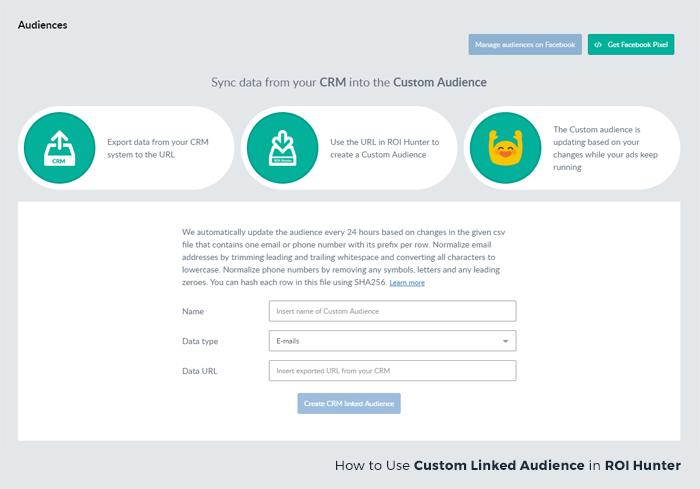Open Manage audiences on Facebook

click(x=525, y=45)
